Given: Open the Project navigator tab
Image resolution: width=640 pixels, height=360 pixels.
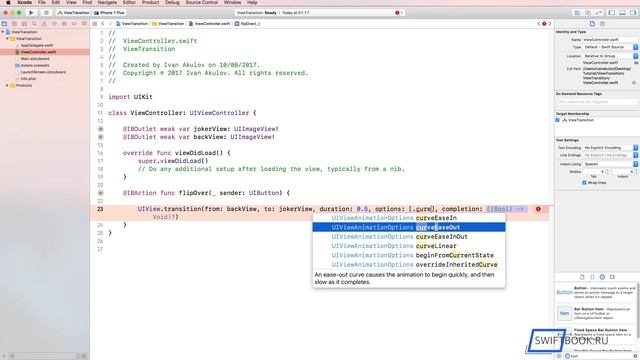Looking at the screenshot, I should pyautogui.click(x=4, y=24).
